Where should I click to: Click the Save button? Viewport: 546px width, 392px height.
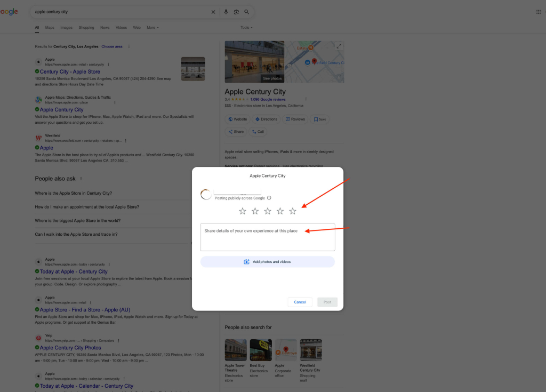(320, 119)
